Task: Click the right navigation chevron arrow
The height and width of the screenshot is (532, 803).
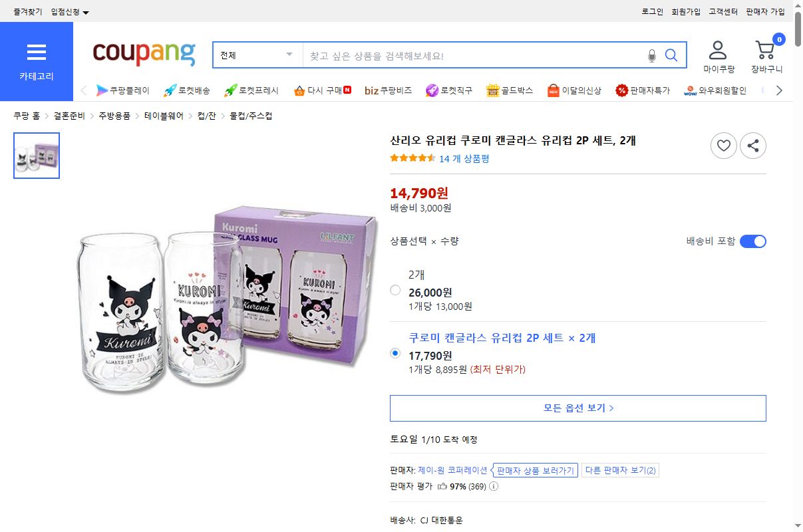Action: point(779,90)
